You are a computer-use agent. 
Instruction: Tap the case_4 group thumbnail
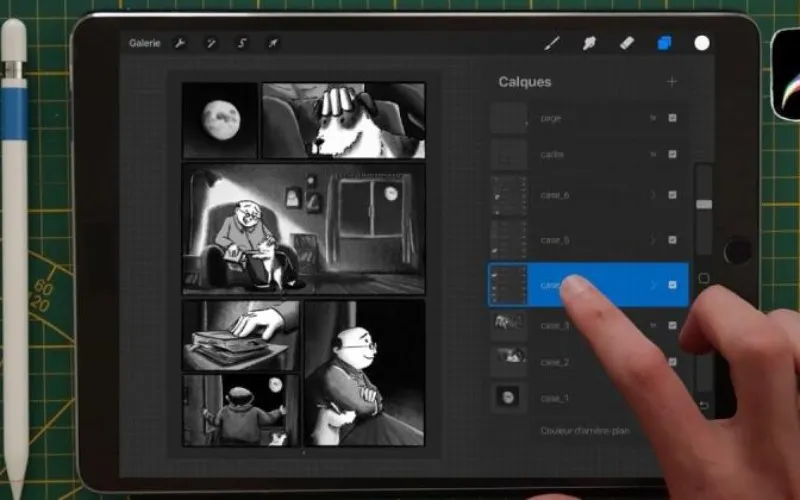click(509, 285)
